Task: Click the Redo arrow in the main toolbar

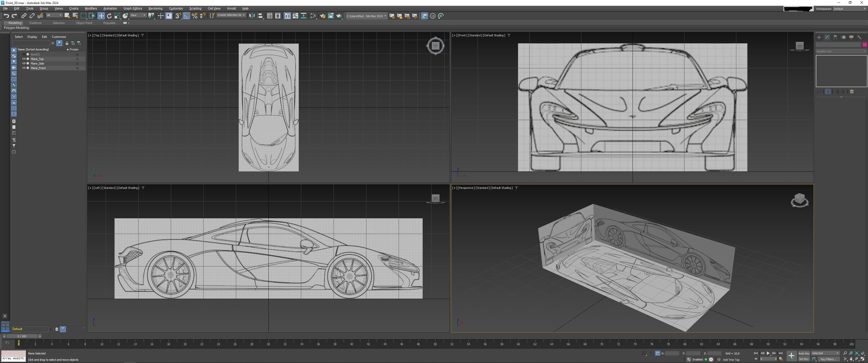Action: pyautogui.click(x=14, y=16)
